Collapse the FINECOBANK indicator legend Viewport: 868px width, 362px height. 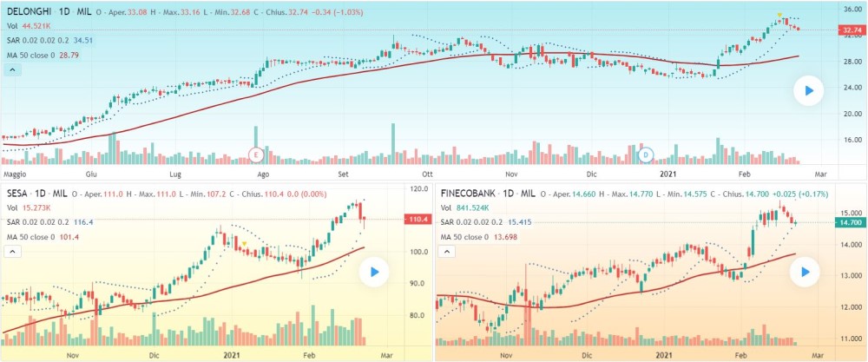coord(447,252)
